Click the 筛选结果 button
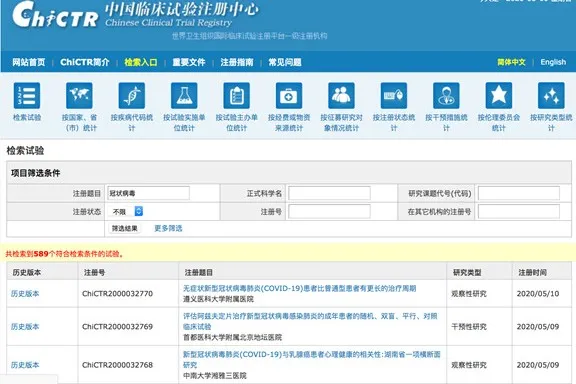This screenshot has width=576, height=384. [x=125, y=228]
